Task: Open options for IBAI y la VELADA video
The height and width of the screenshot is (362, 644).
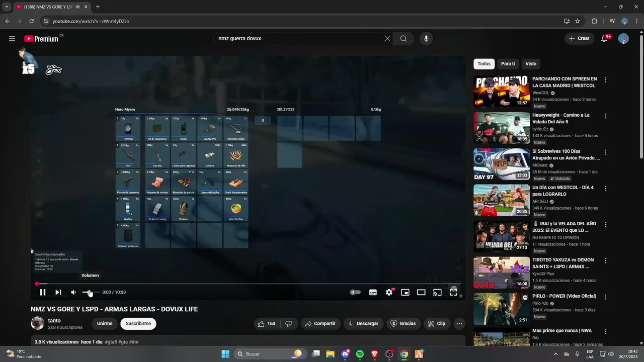Action: pyautogui.click(x=606, y=225)
